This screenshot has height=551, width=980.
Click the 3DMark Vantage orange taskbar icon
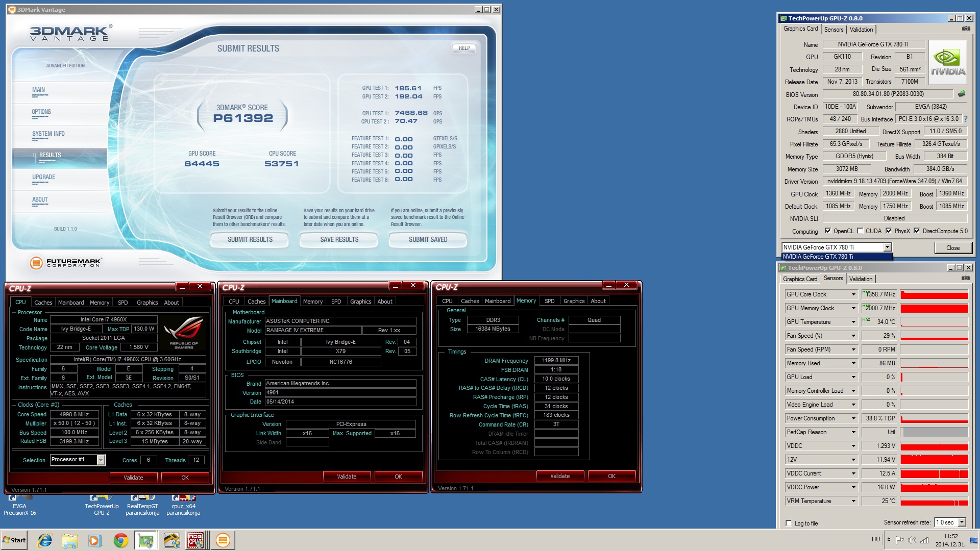pyautogui.click(x=223, y=540)
